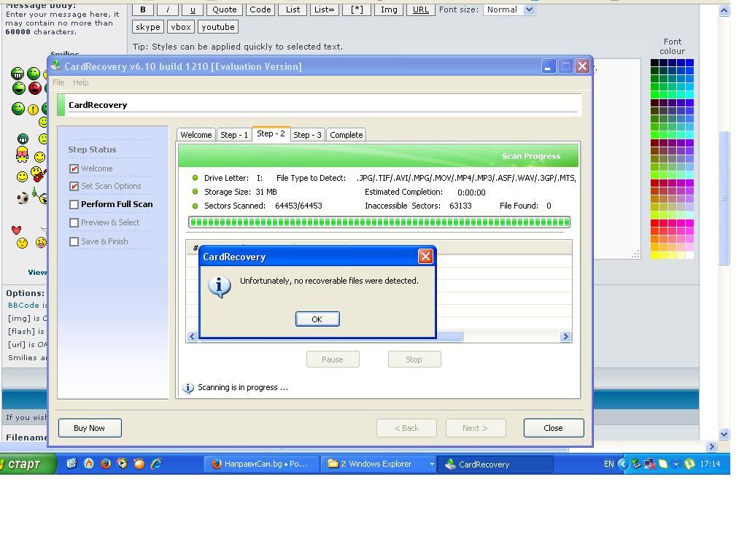Launch Internet Explorer from the quick launch bar
The height and width of the screenshot is (560, 747).
coord(156,464)
